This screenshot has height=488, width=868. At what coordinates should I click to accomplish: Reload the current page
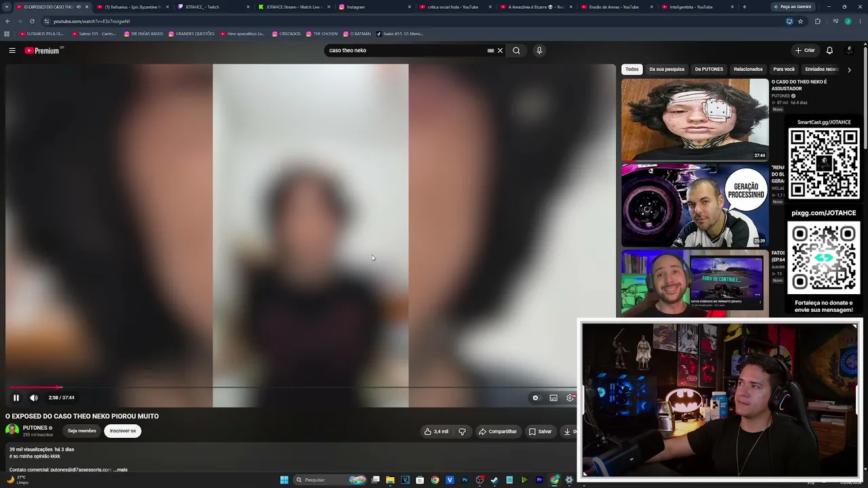pyautogui.click(x=32, y=21)
